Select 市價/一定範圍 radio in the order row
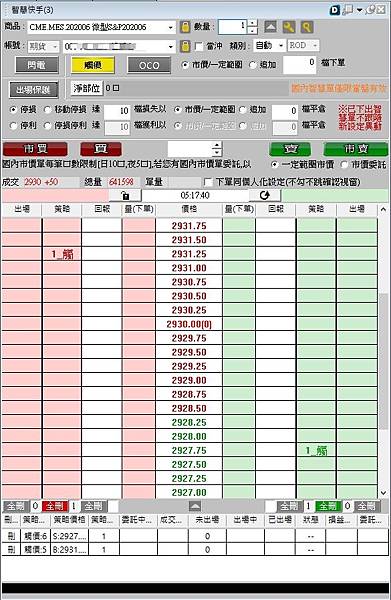Viewport: 391px width, 600px height. [185, 65]
